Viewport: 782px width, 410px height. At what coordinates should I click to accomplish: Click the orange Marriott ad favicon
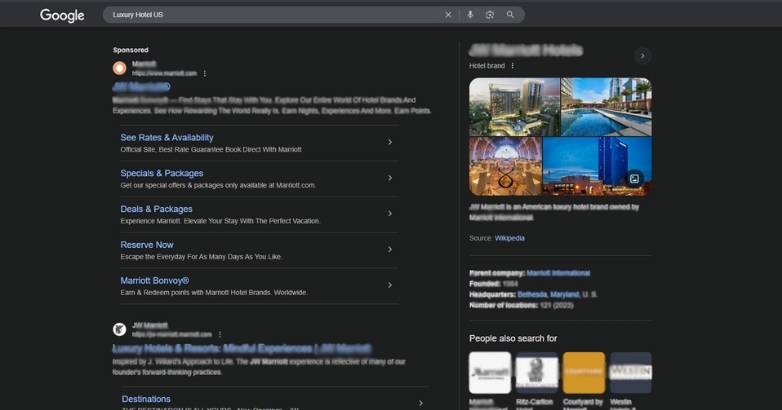pyautogui.click(x=119, y=68)
